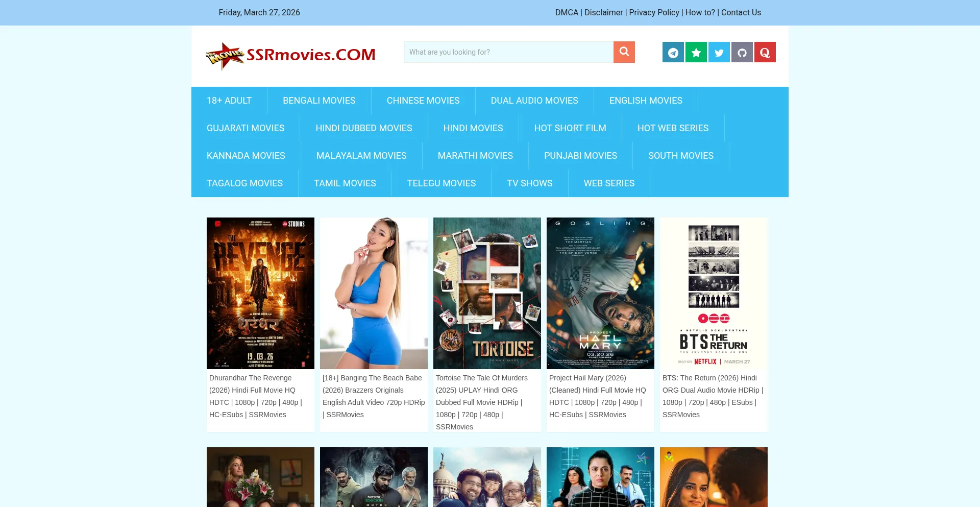Select the SOUTH MOVIES category
The width and height of the screenshot is (980, 507).
[681, 156]
